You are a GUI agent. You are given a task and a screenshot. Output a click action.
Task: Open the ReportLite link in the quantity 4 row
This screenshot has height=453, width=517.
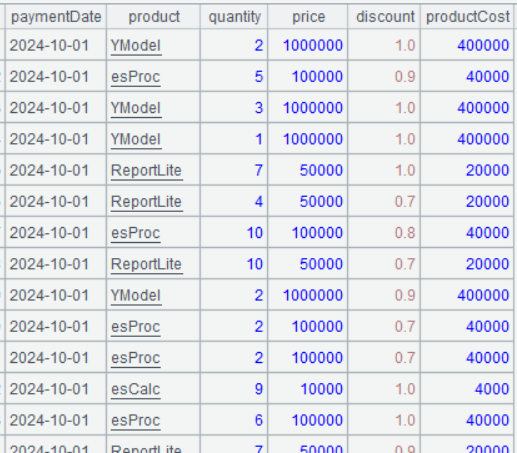point(146,202)
